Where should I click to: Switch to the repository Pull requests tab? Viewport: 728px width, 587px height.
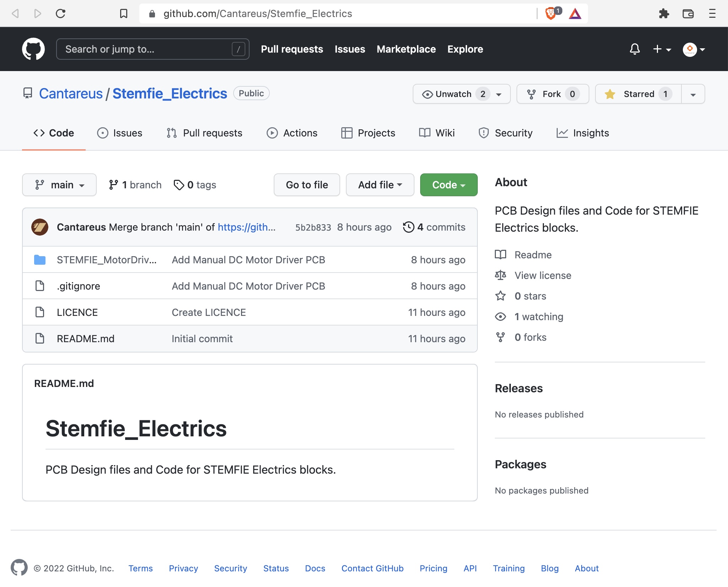pos(204,133)
